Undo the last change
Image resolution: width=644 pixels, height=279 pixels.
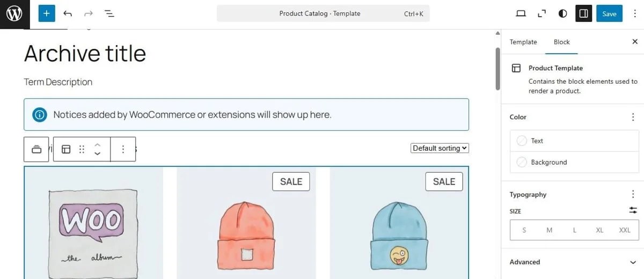pyautogui.click(x=68, y=14)
